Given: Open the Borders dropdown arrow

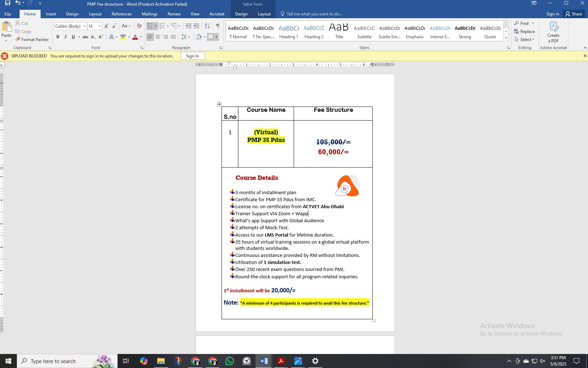Looking at the screenshot, I should (216, 37).
